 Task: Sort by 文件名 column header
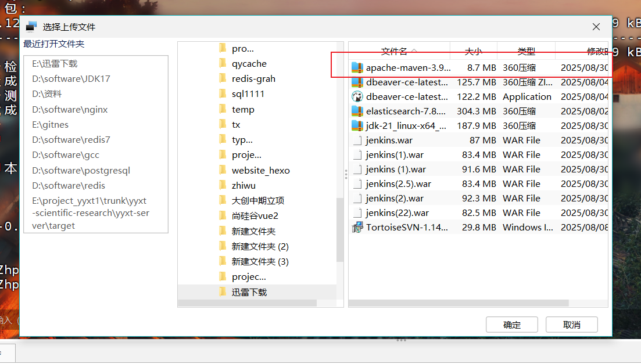pos(399,51)
